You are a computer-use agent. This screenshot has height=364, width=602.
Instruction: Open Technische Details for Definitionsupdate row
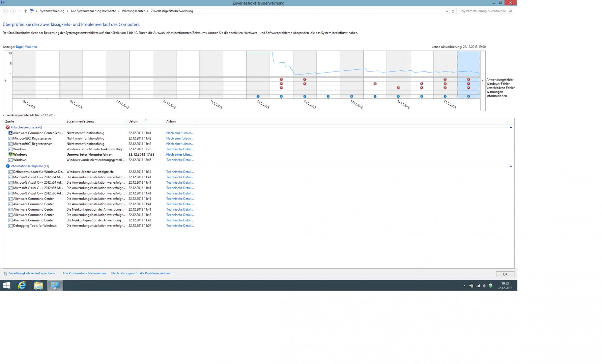point(180,172)
